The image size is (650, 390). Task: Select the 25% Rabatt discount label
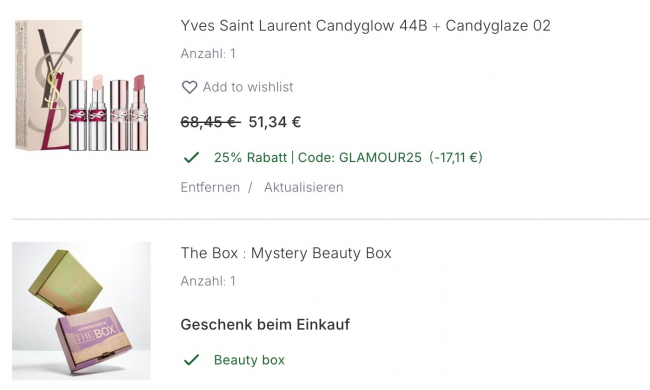point(250,157)
